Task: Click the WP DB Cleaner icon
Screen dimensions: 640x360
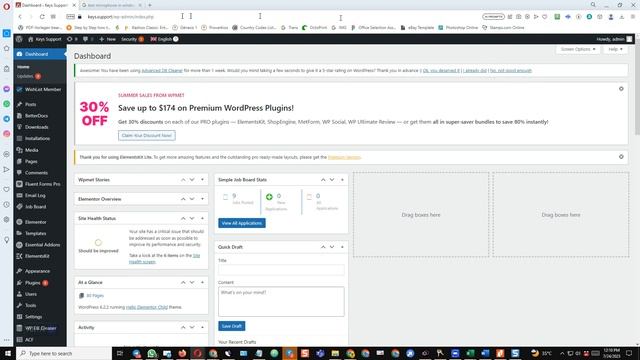Action: (x=19, y=328)
